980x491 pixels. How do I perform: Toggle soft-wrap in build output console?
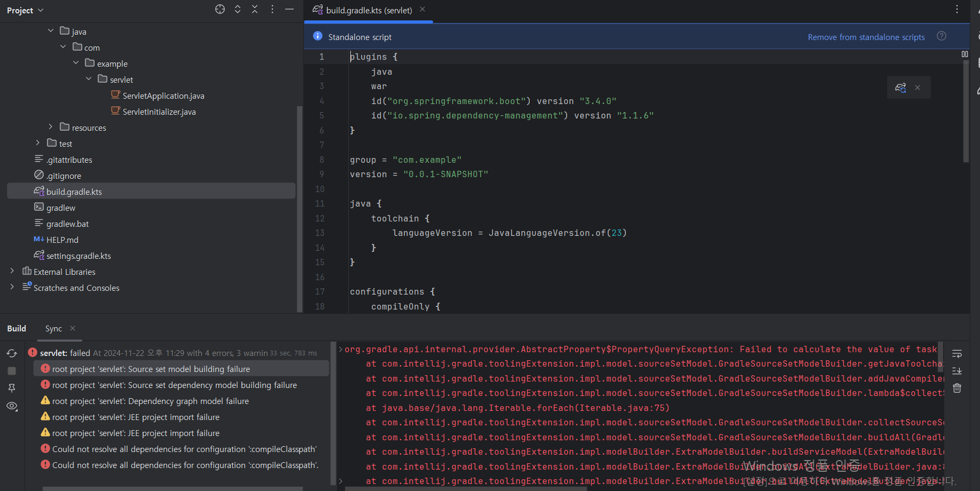[957, 354]
